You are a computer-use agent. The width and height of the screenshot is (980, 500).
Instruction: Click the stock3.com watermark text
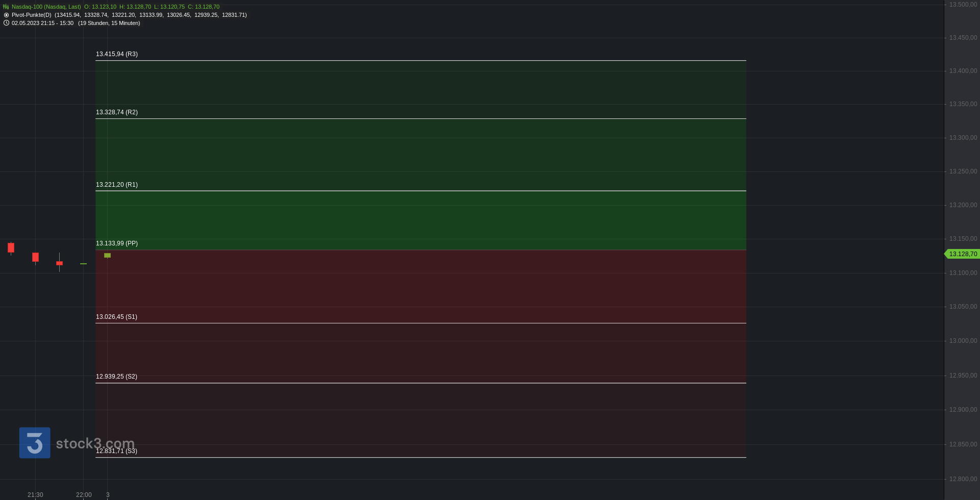pos(95,443)
